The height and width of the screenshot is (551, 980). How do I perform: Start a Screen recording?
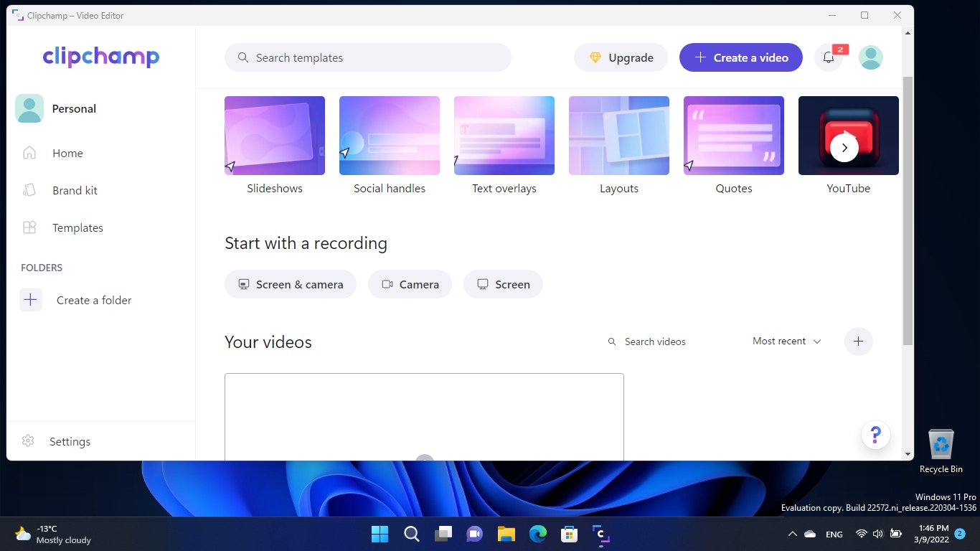point(504,284)
